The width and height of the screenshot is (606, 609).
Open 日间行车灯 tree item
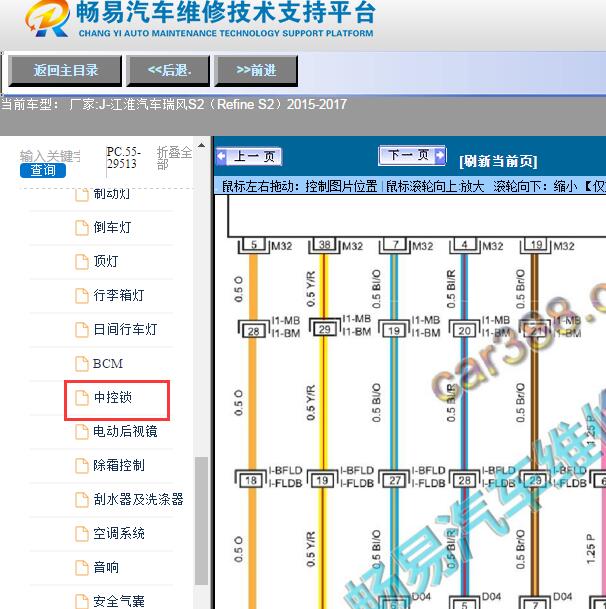click(125, 329)
